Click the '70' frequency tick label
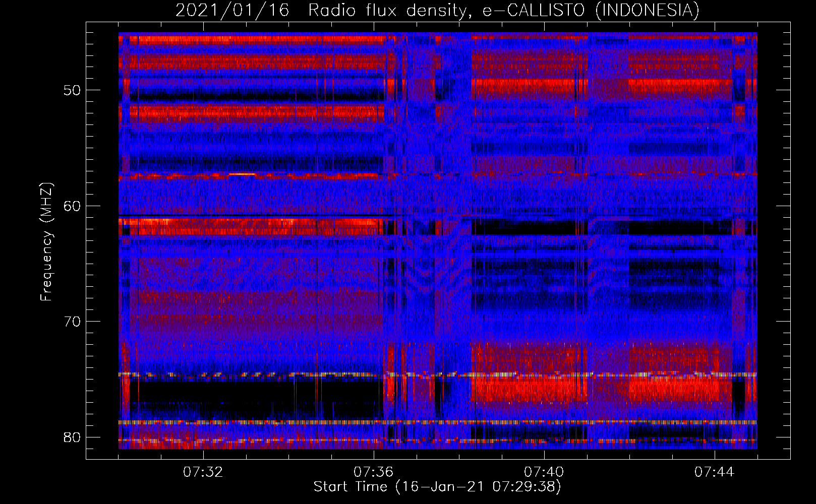Image resolution: width=816 pixels, height=504 pixels. coord(73,322)
